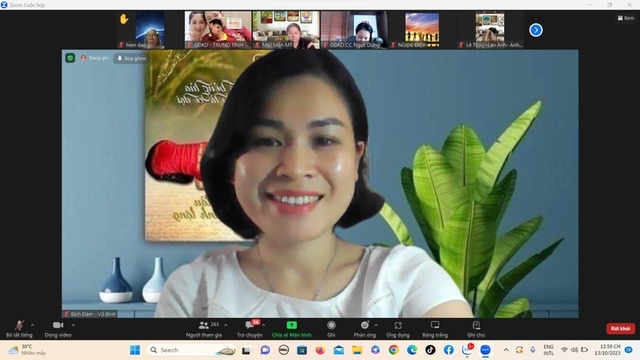
Task: Select NGỌC ĐIỆP participant thumbnail
Action: 422,30
